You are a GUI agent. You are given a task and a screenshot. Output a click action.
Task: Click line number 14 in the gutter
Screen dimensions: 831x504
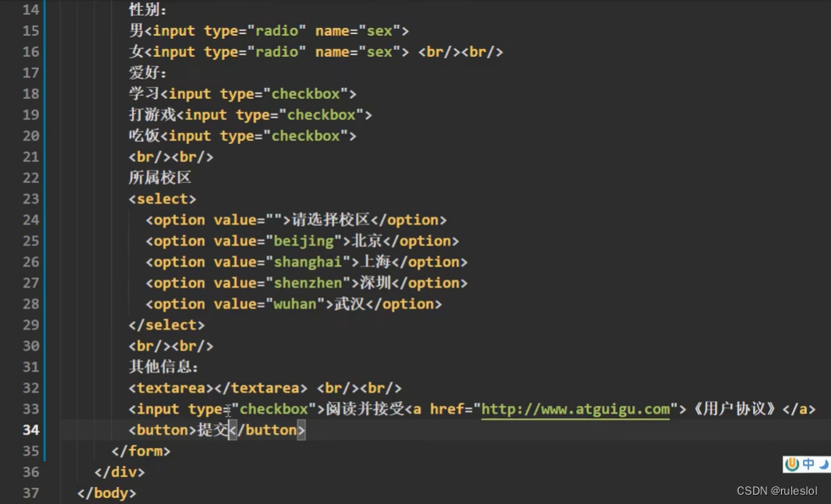pos(30,10)
